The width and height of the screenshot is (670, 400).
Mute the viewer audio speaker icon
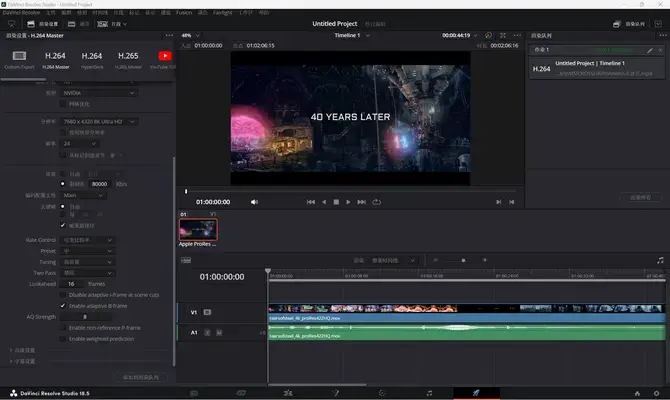[x=254, y=202]
